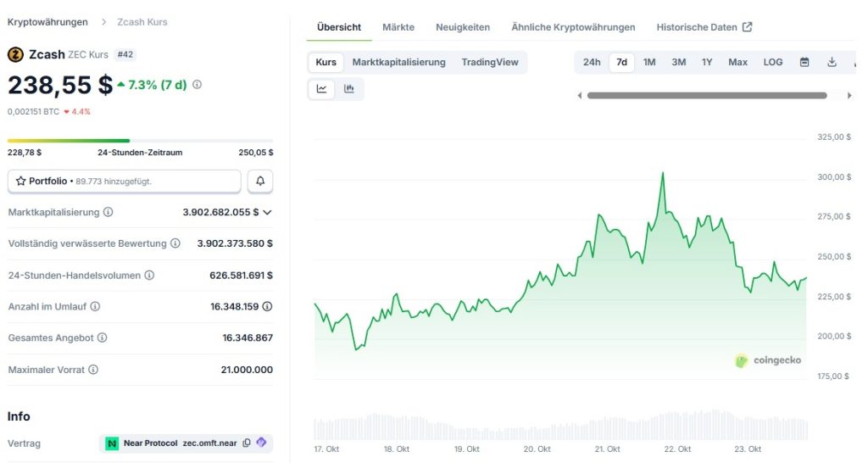The image size is (868, 463).
Task: Click the price alert bell icon
Action: point(260,181)
